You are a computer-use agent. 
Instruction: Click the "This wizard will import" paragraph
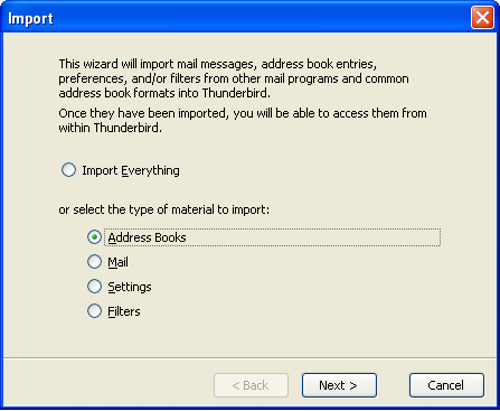tap(234, 78)
